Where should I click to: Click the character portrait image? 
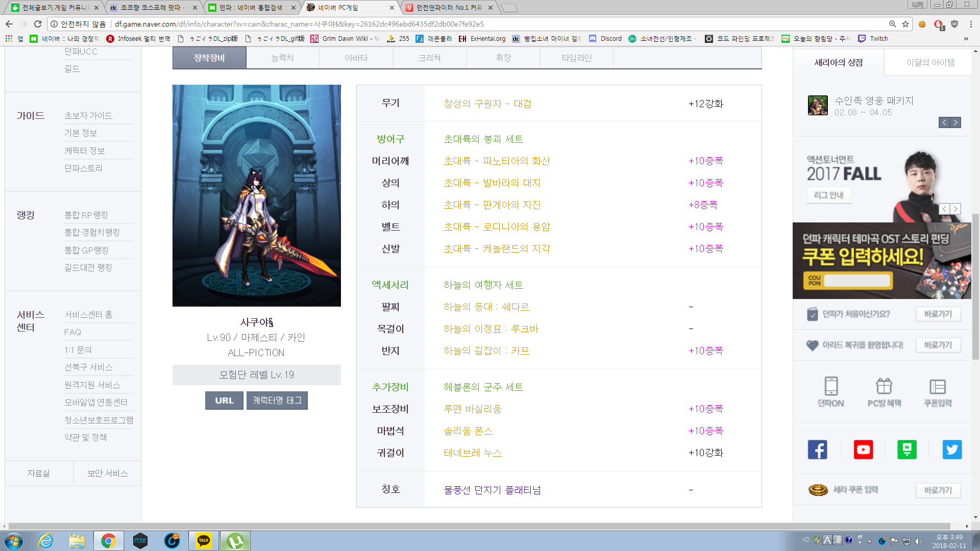coord(257,195)
